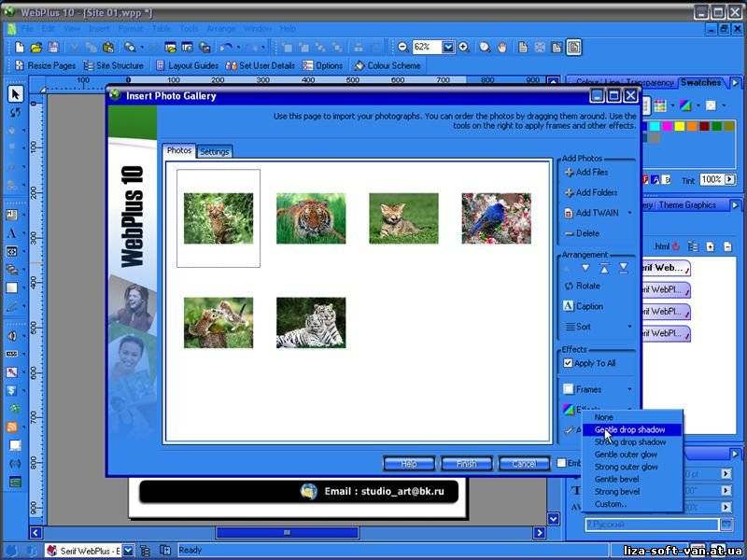Viewport: 747px width, 560px height.
Task: Choose Custom... from the effects menu
Action: (x=633, y=504)
